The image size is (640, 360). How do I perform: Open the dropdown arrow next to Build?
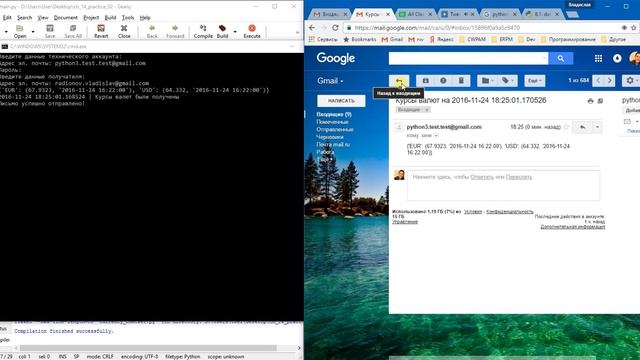(235, 31)
